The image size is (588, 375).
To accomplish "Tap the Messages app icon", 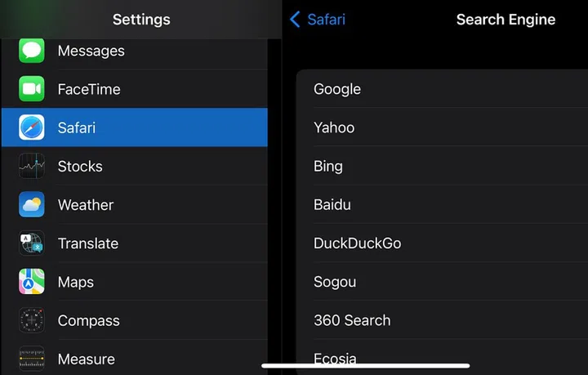I will click(x=32, y=51).
